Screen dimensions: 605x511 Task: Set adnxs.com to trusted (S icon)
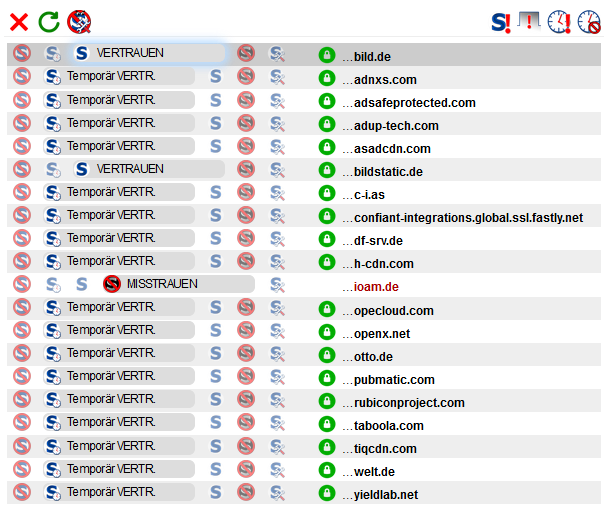click(216, 76)
